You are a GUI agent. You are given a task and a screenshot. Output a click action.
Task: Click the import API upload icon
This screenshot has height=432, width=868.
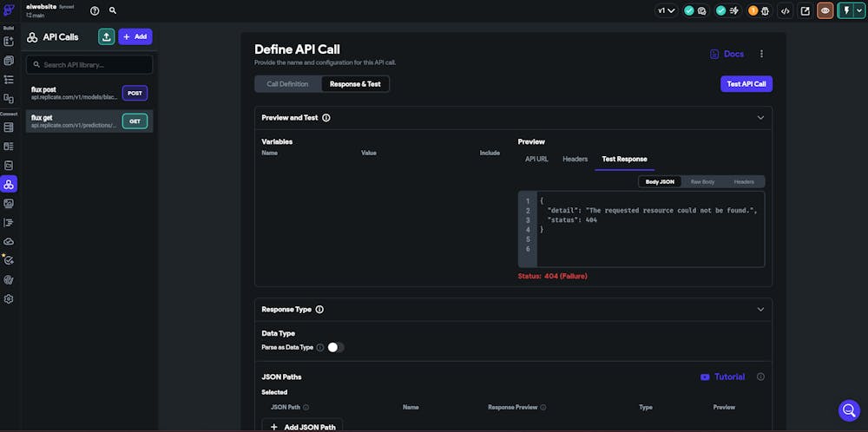pos(107,36)
